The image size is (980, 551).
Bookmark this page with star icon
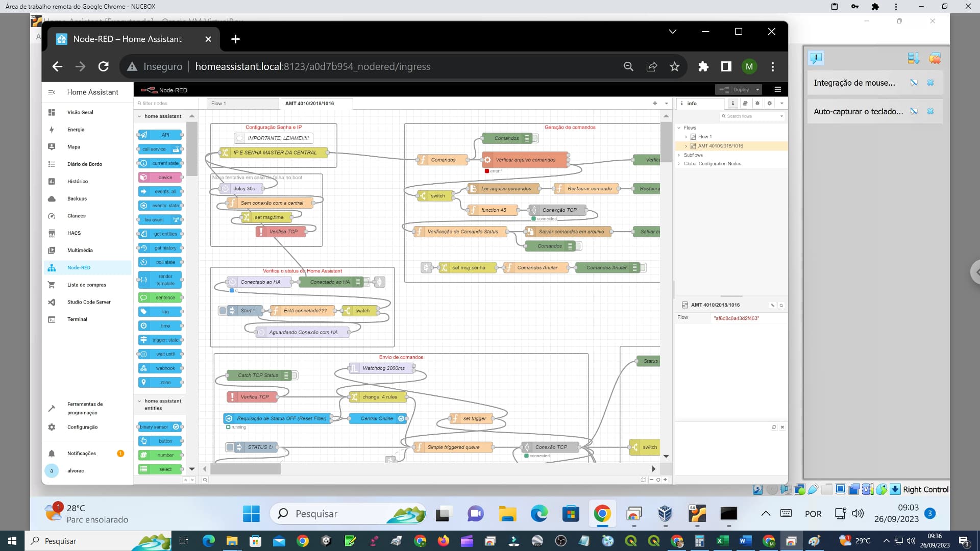675,66
